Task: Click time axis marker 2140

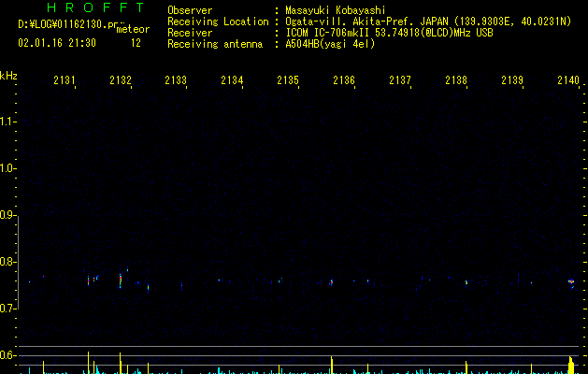Action: [568, 79]
